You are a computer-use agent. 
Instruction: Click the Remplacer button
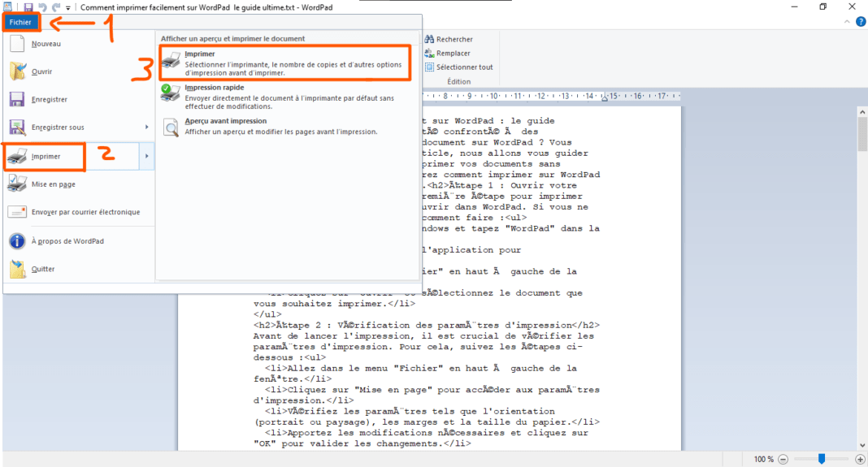[448, 53]
